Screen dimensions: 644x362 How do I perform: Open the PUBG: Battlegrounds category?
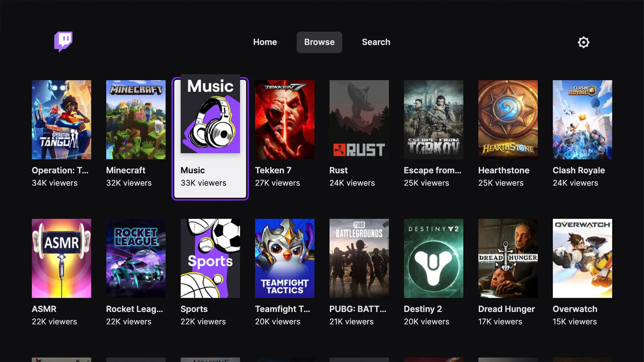pyautogui.click(x=359, y=258)
